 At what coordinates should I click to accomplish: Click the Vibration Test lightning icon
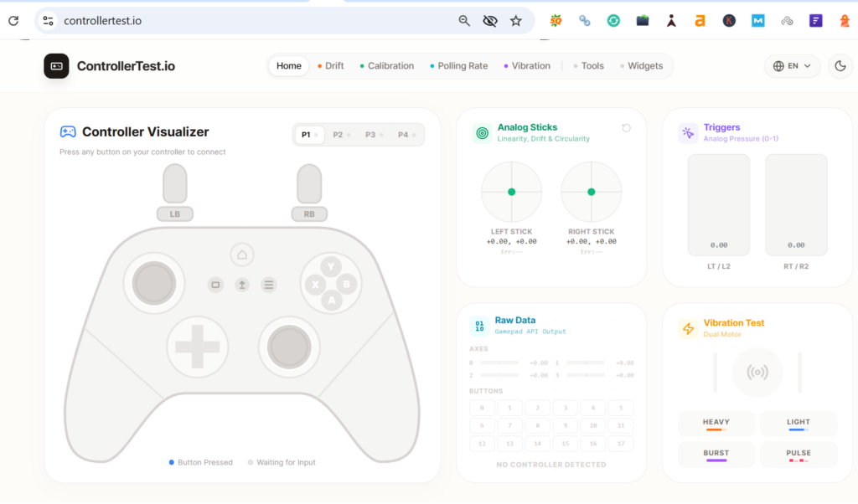pyautogui.click(x=689, y=328)
